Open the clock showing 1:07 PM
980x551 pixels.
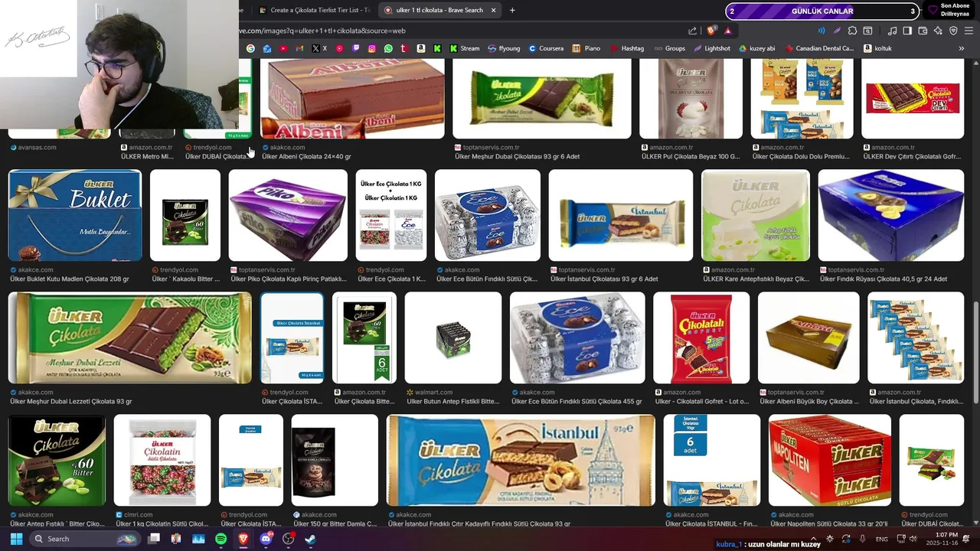point(944,539)
